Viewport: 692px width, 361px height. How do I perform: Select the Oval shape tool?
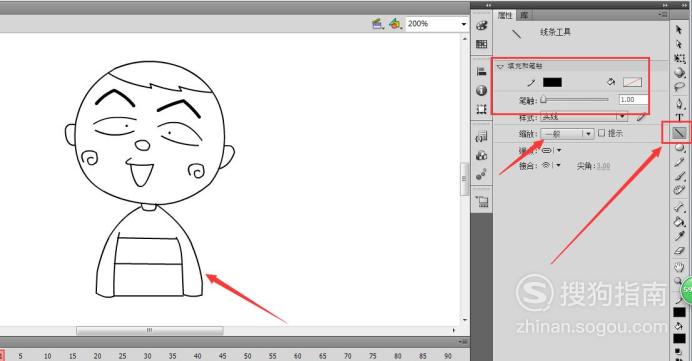click(680, 147)
